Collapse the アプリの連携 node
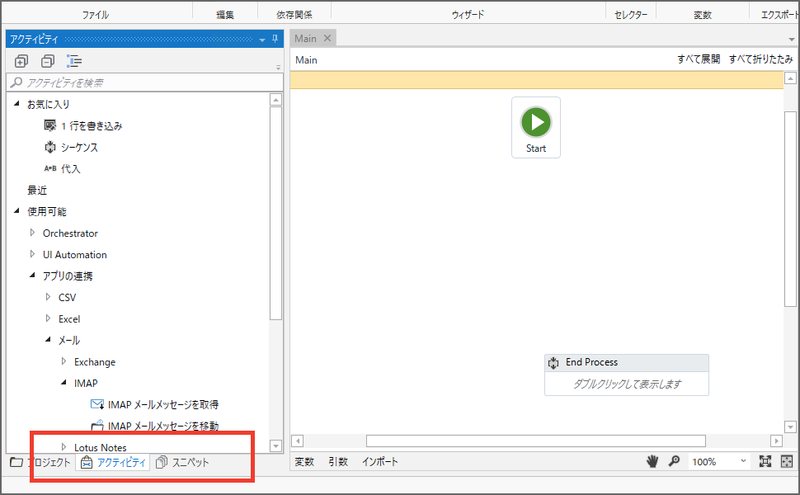Viewport: 800px width, 495px height. (x=33, y=275)
